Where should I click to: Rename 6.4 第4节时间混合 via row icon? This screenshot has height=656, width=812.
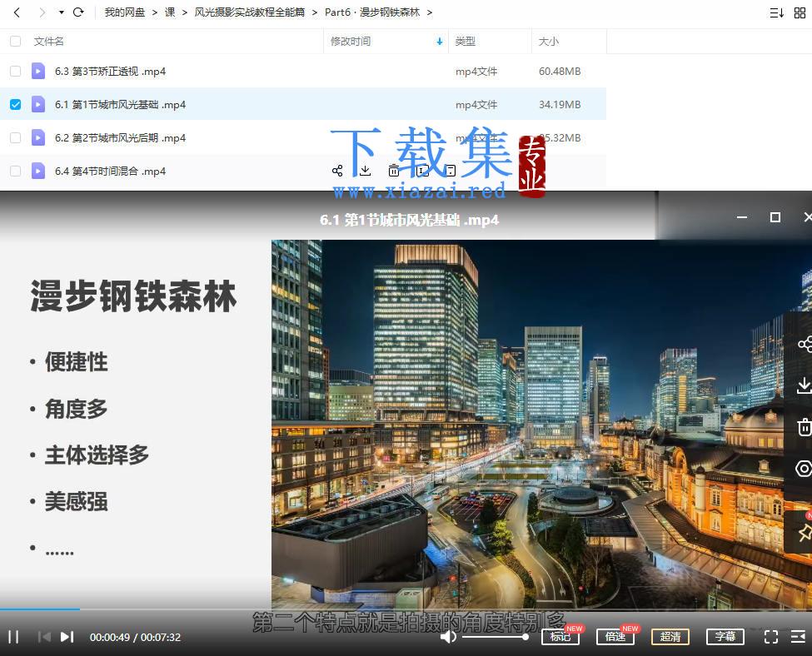pyautogui.click(x=422, y=171)
